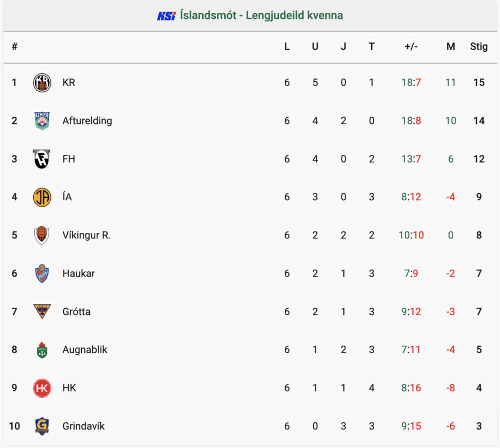Click the red HK club logo

tap(42, 388)
